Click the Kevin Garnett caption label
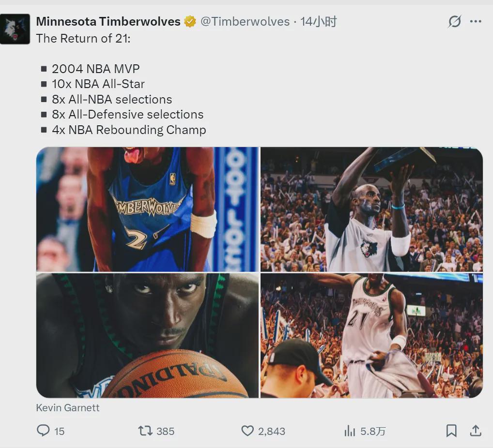The width and height of the screenshot is (493, 448). (x=68, y=408)
